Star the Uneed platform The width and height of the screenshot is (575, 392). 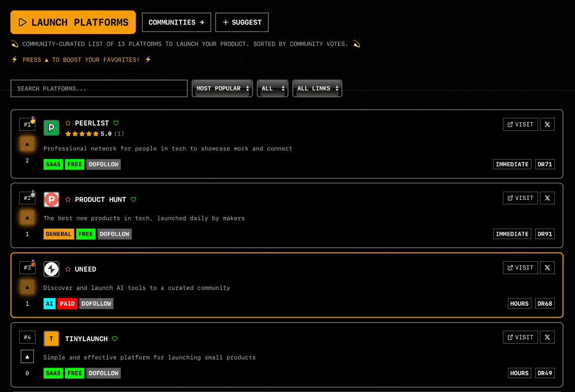(68, 269)
